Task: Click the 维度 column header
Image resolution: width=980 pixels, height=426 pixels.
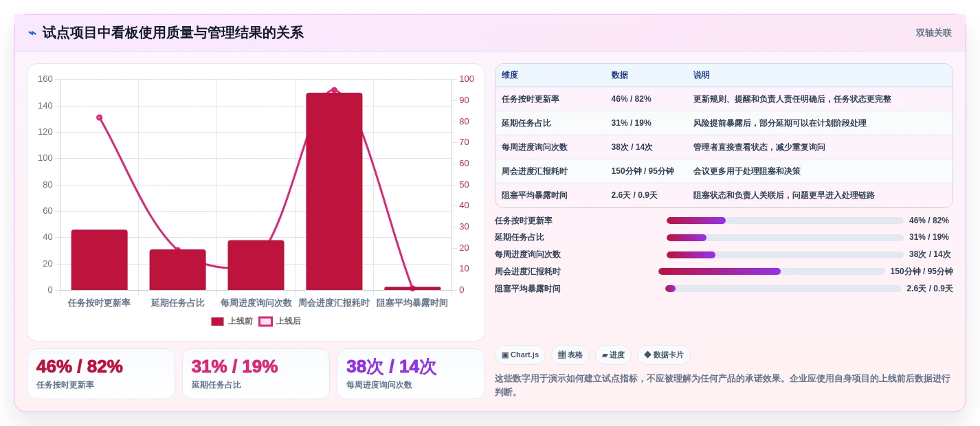Action: tap(510, 75)
